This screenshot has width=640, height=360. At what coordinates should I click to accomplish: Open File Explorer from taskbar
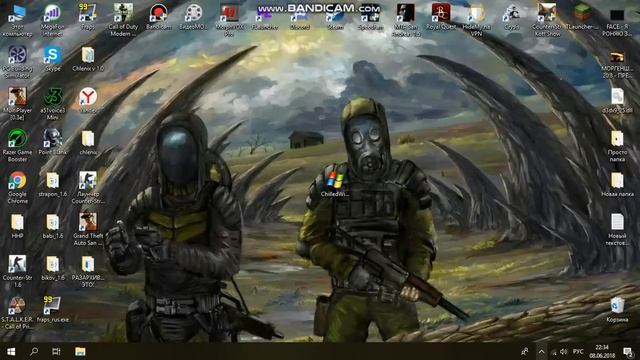tap(80, 351)
